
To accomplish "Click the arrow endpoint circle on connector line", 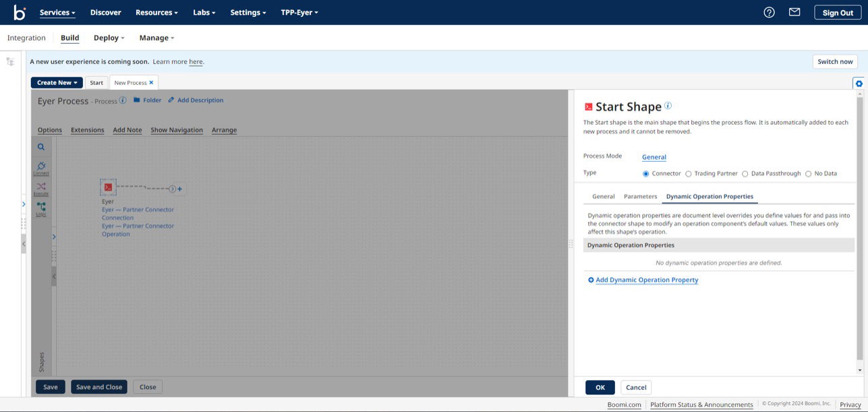I will pyautogui.click(x=172, y=189).
